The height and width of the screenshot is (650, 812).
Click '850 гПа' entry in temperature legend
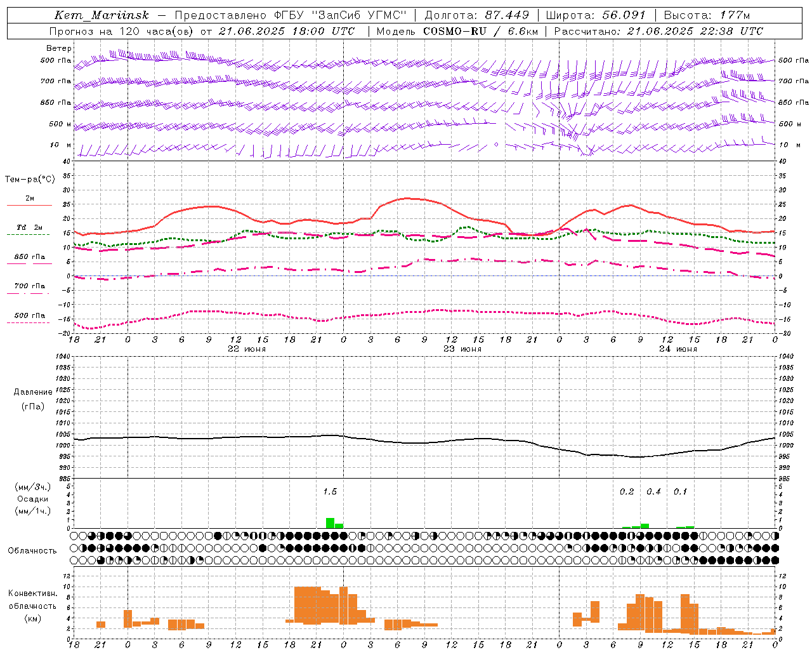pyautogui.click(x=30, y=257)
